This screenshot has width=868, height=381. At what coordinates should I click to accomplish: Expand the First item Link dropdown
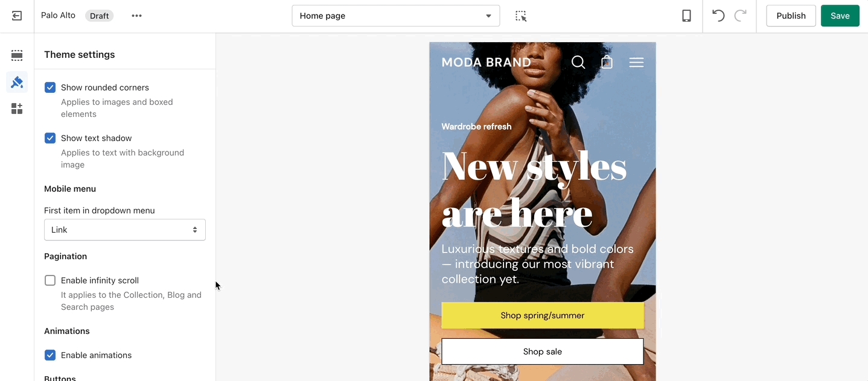click(125, 230)
